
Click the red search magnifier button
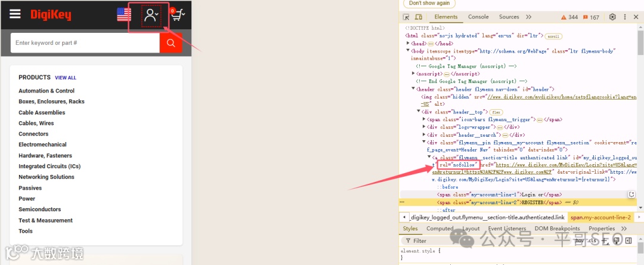click(171, 43)
